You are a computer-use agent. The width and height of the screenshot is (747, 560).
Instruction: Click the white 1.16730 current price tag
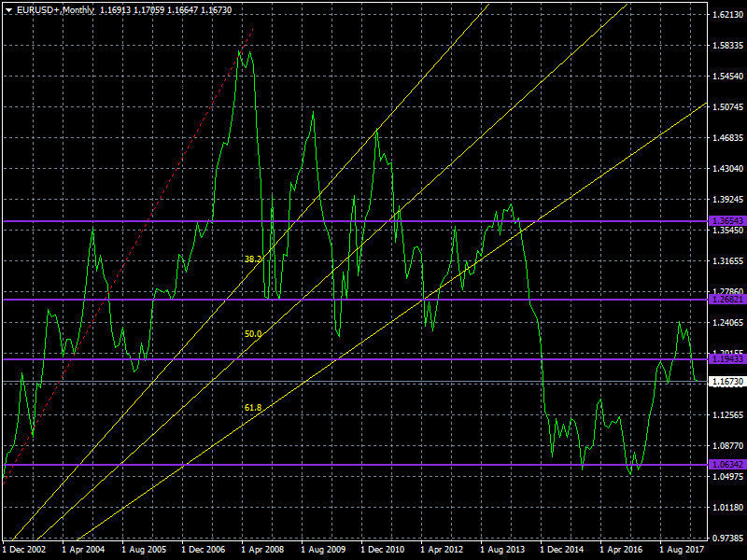pyautogui.click(x=727, y=382)
